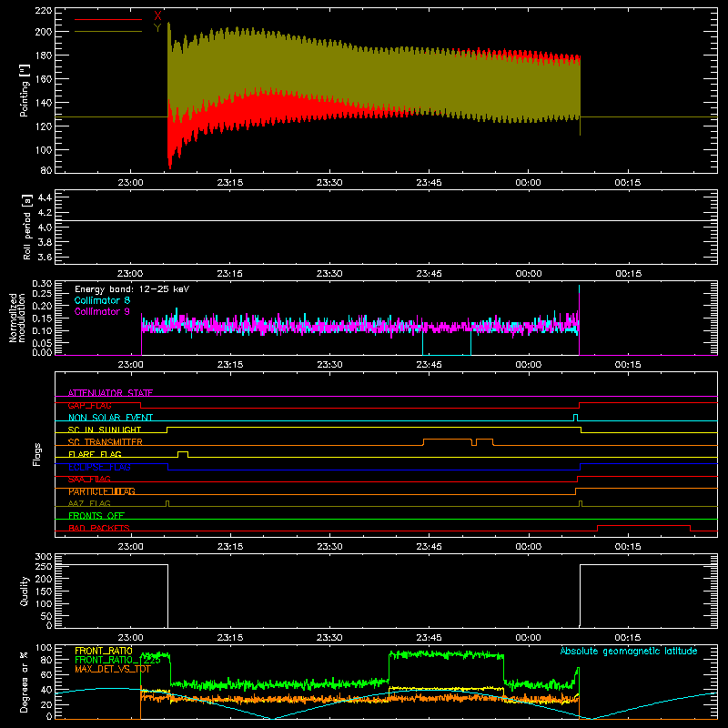Select the FLARE_FLAG flag label
The image size is (728, 728).
click(x=95, y=454)
